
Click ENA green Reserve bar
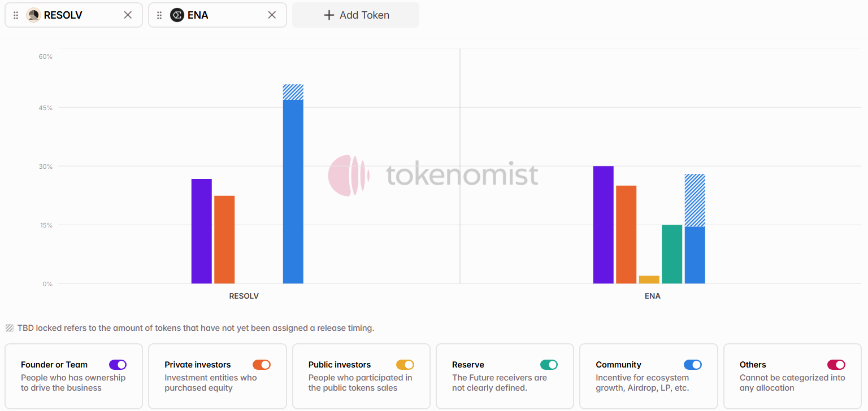tap(672, 254)
